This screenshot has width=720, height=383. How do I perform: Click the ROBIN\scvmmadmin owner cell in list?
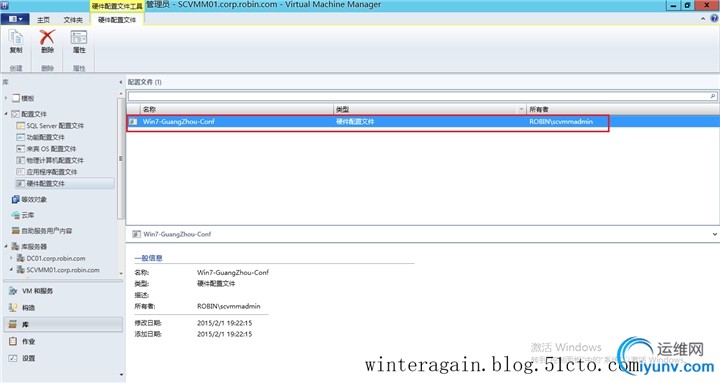click(561, 122)
